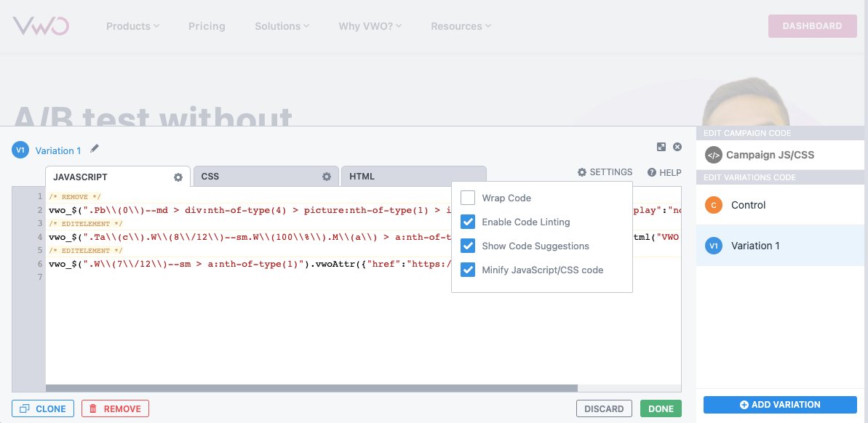The height and width of the screenshot is (423, 868).
Task: Select Variation 1 in variations list
Action: click(780, 246)
